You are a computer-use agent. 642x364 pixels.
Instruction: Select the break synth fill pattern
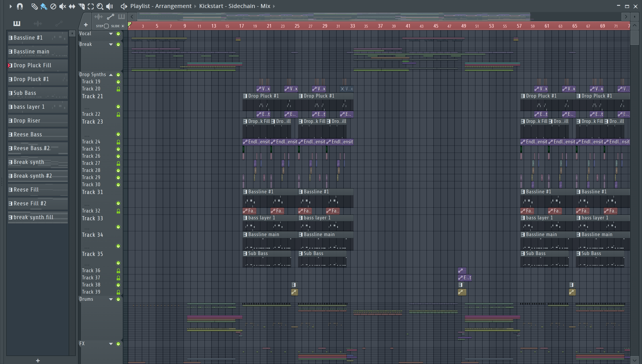point(38,217)
